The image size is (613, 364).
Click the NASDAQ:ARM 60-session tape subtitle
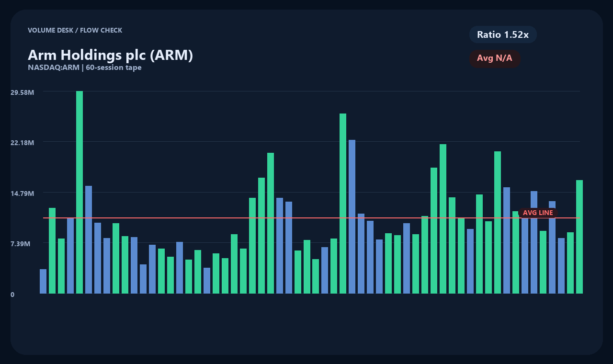pyautogui.click(x=85, y=68)
